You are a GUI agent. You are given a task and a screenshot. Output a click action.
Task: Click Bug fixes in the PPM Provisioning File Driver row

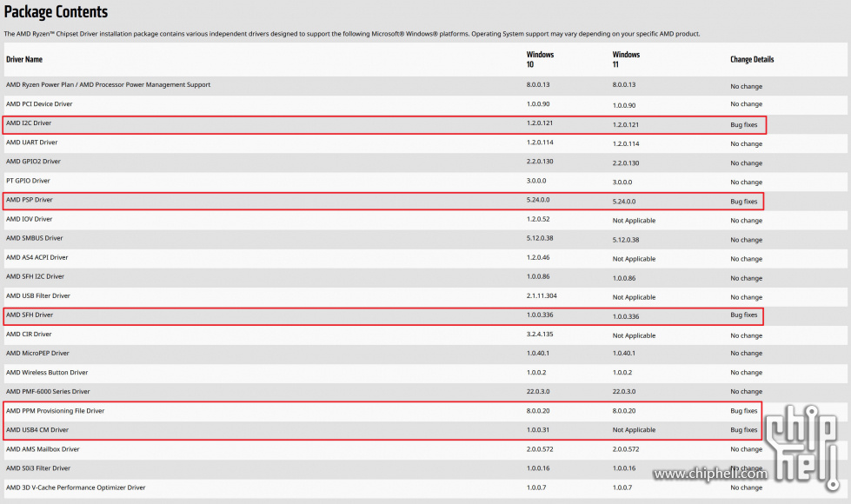click(743, 411)
